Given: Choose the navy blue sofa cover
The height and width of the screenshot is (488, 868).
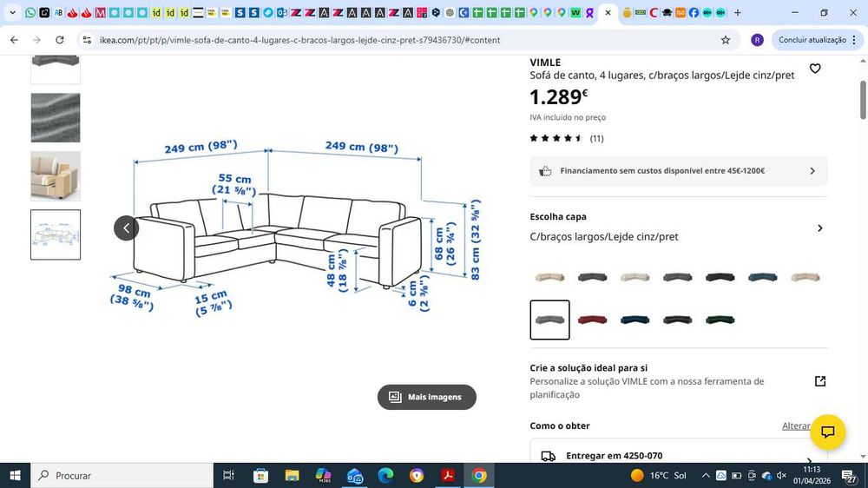Looking at the screenshot, I should 635,320.
